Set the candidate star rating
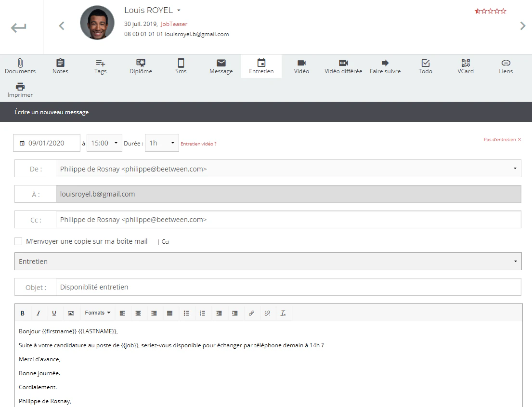532x407 pixels. coord(490,11)
